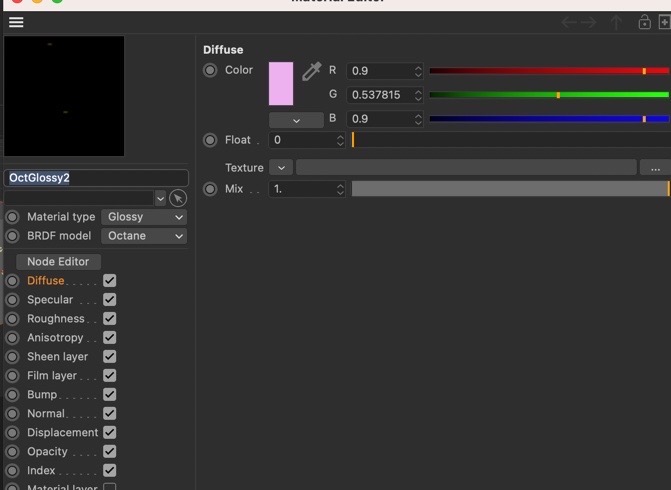Screen dimensions: 671x490
Task: Switch to the Roughness channel
Action: click(56, 319)
